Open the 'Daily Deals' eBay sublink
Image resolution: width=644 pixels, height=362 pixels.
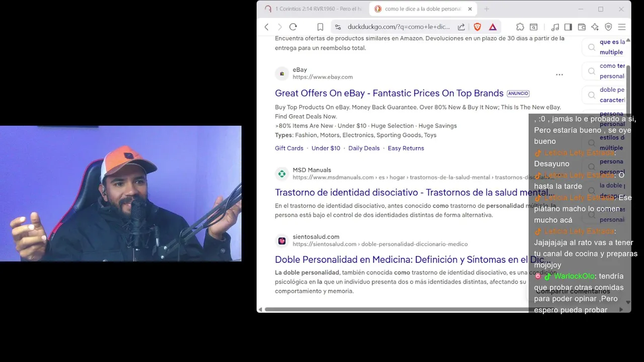pos(364,148)
